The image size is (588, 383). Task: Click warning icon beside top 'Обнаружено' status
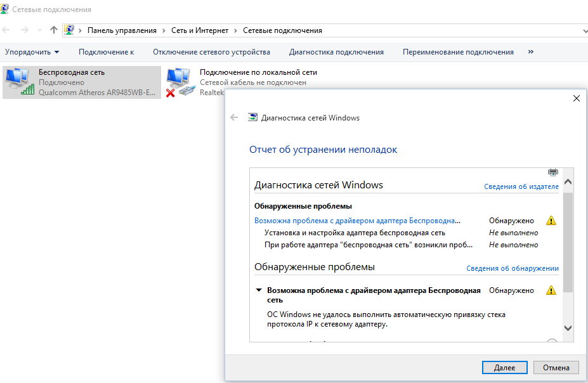click(551, 221)
